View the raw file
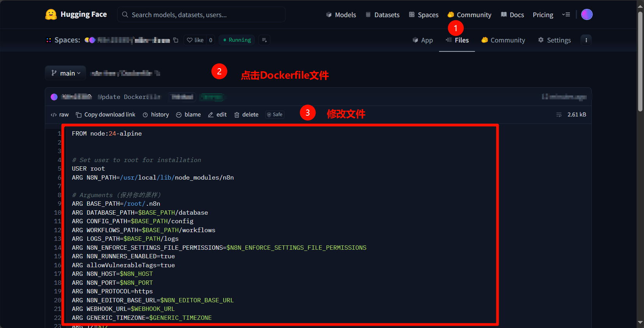Viewport: 644px width, 328px height. [60, 115]
